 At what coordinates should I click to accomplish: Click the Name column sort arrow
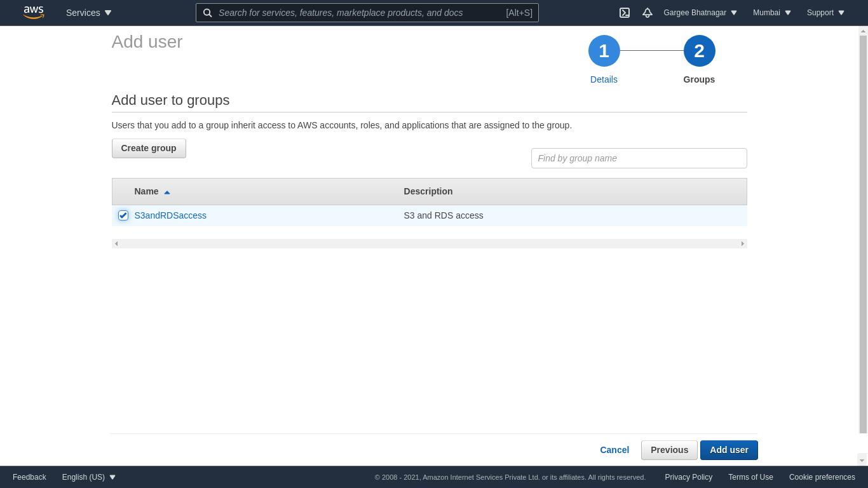(167, 192)
